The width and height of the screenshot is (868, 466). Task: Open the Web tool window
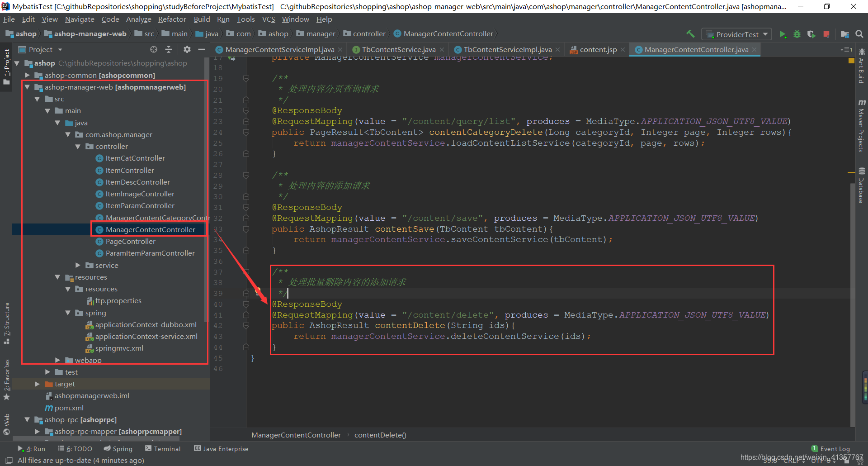tap(6, 424)
